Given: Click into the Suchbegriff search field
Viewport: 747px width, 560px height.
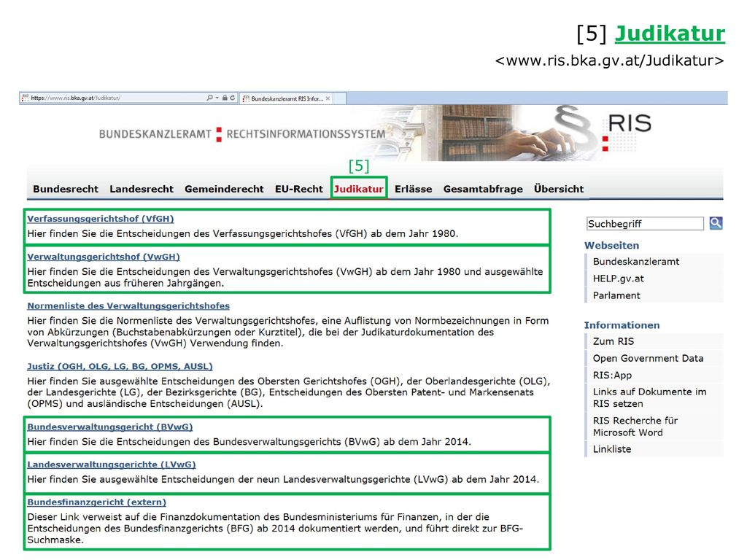Looking at the screenshot, I should coord(645,223).
